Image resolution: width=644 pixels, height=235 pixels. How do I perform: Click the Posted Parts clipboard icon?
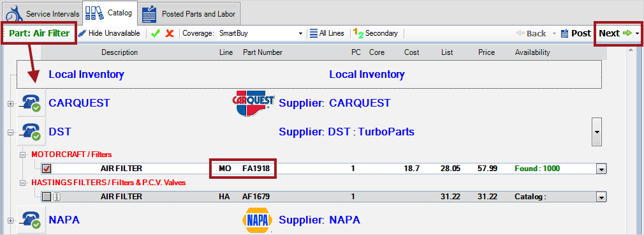click(x=149, y=15)
